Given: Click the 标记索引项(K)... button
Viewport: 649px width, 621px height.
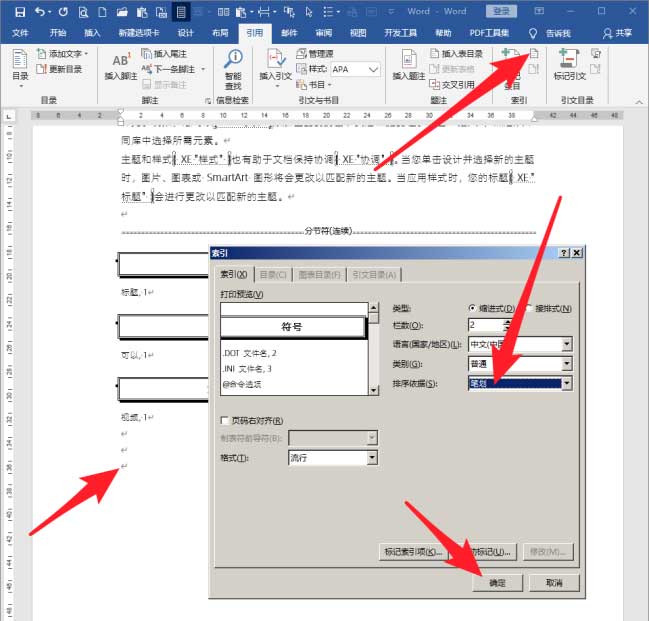Looking at the screenshot, I should click(413, 552).
